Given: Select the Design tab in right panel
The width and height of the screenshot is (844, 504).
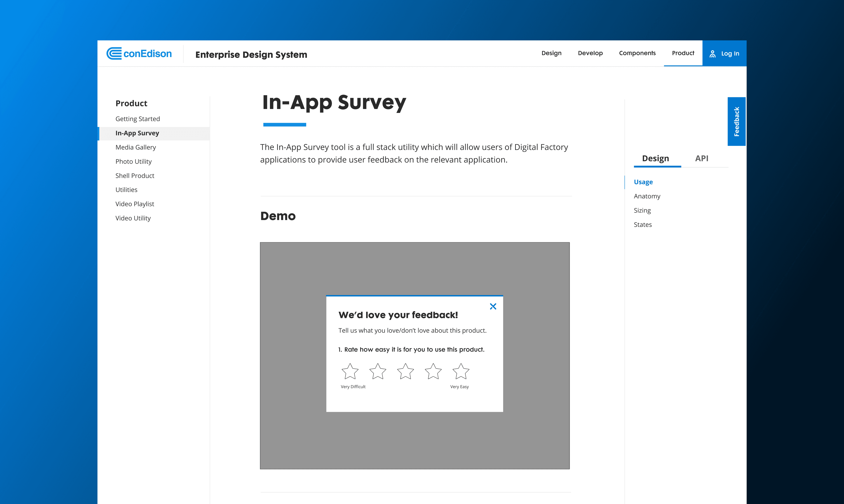Looking at the screenshot, I should click(x=655, y=158).
